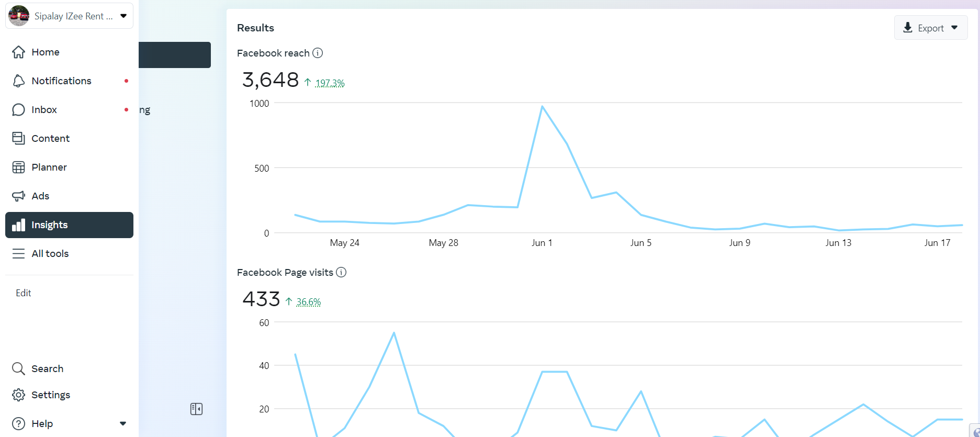Screen dimensions: 980x437
Task: Click the Notifications bell icon
Action: [x=18, y=81]
